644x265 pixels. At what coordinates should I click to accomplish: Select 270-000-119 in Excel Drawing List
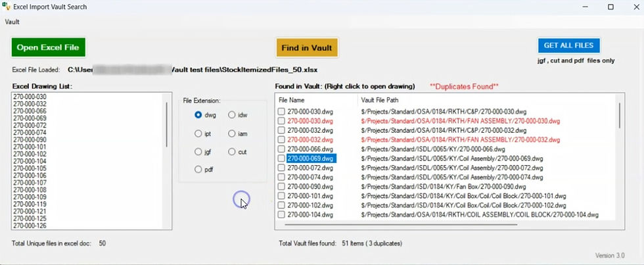pos(30,205)
